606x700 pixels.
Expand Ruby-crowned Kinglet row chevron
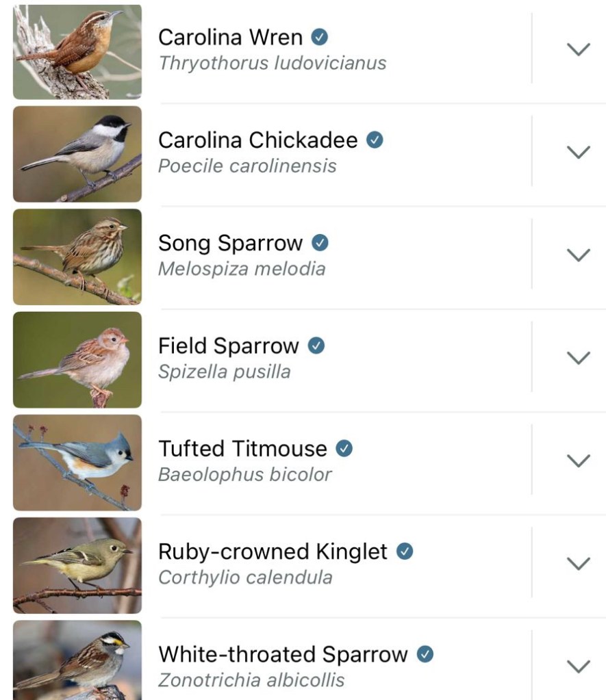click(x=579, y=563)
